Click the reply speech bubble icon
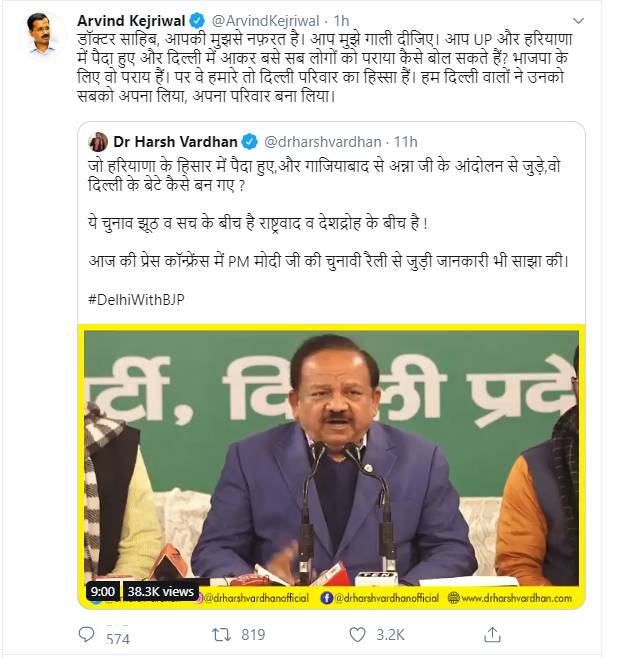 (x=86, y=634)
